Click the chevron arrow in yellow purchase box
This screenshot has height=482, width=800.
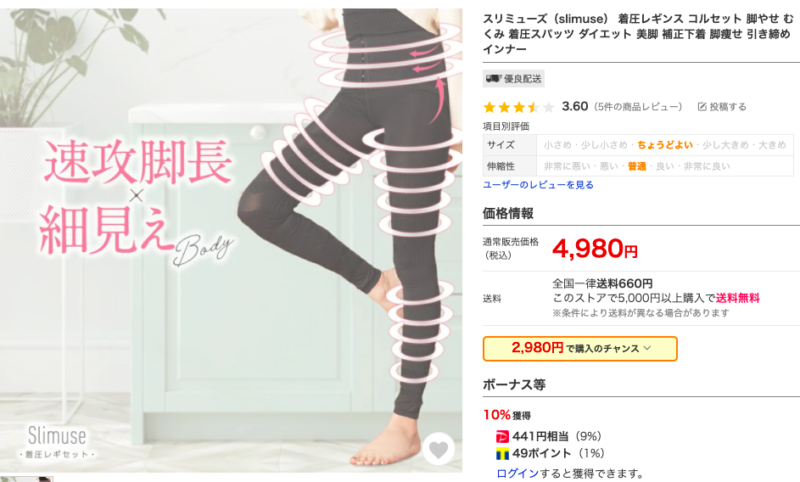pyautogui.click(x=647, y=348)
